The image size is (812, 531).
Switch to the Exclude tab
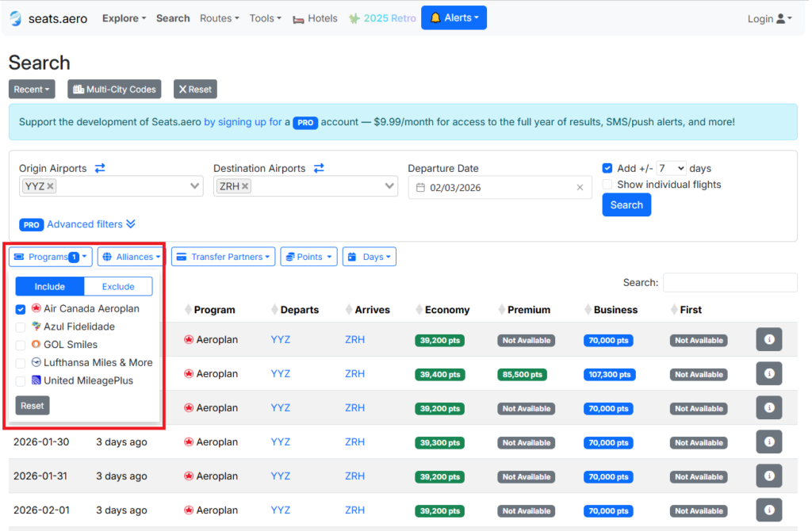click(118, 287)
